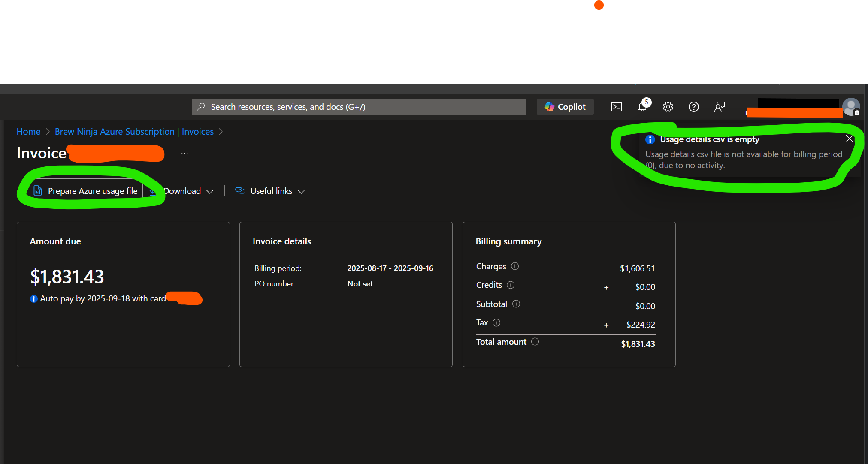Click the Copilot button
This screenshot has width=868, height=464.
tap(565, 107)
